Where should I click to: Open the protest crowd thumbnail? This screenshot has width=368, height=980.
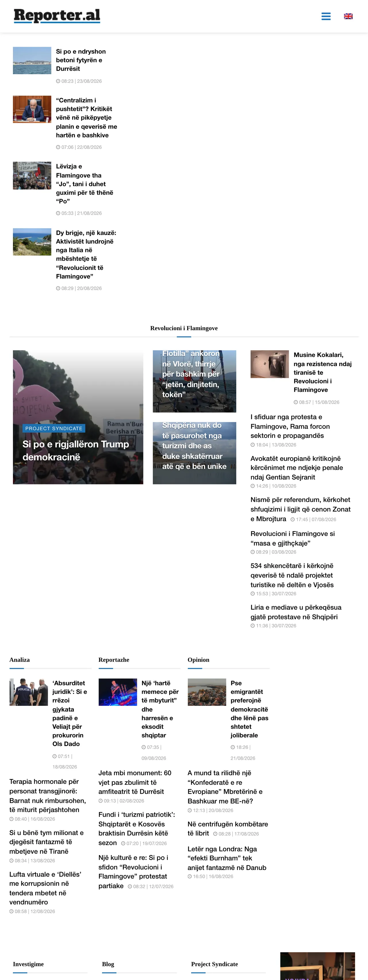[x=32, y=175]
